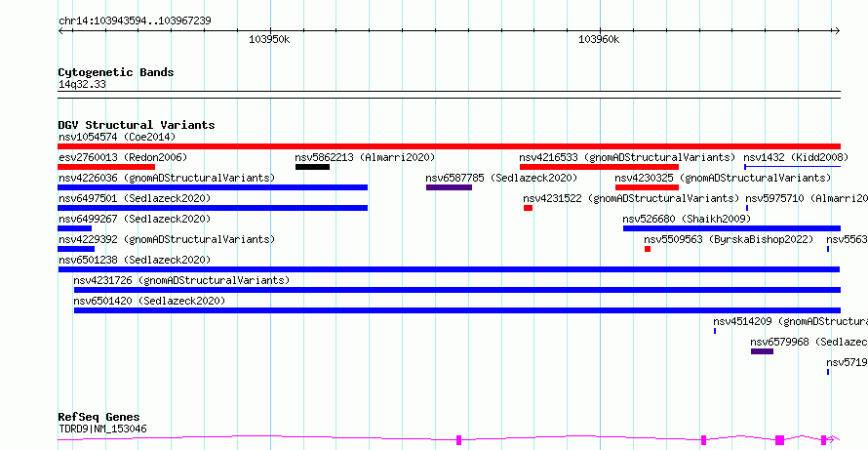Open nsv4231726 gnomAD variant label
This screenshot has height=450, width=868.
click(x=181, y=280)
